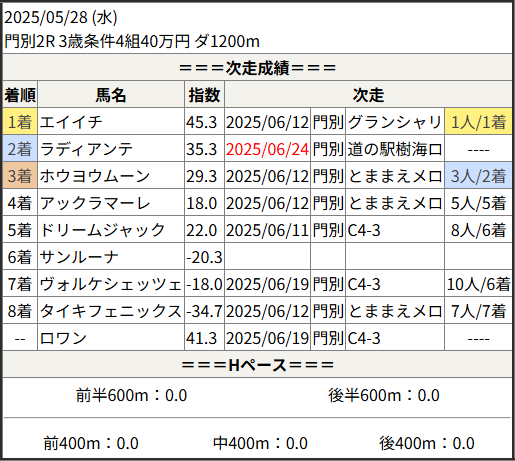Open next race グランシャリ
Screen dimensions: 515x461
395,122
